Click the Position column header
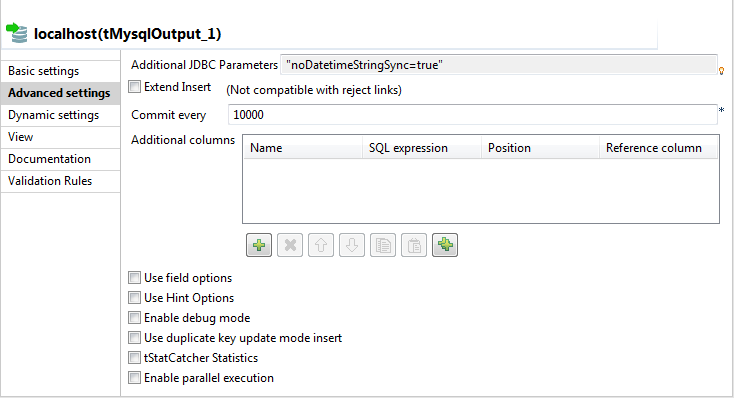734x398 pixels. point(540,148)
